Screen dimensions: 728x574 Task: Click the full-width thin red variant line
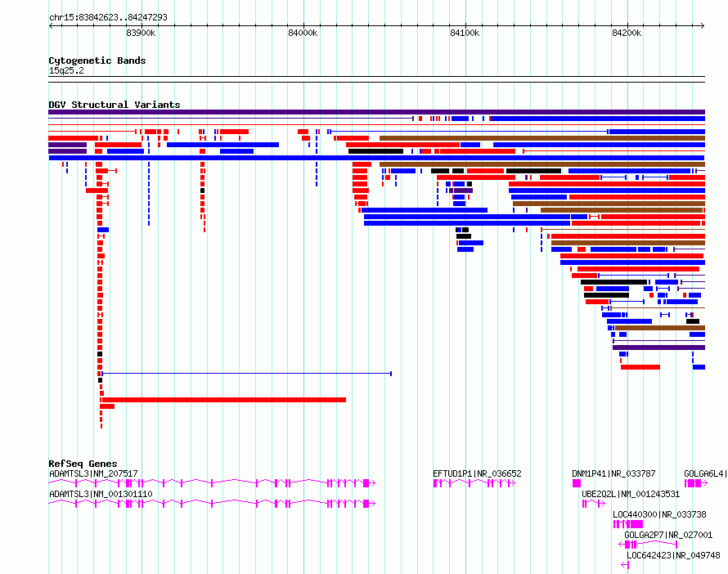click(x=376, y=125)
